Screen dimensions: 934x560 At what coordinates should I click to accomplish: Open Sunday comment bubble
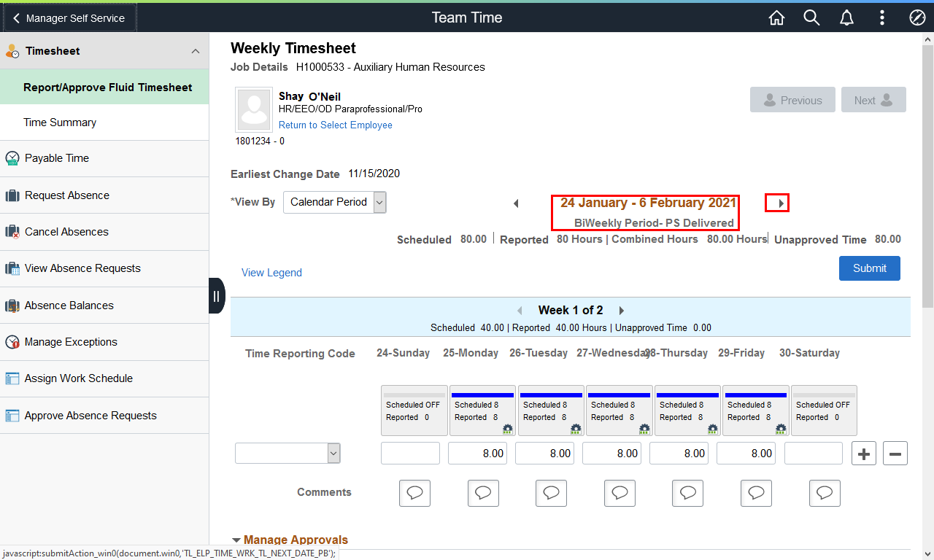pos(414,493)
